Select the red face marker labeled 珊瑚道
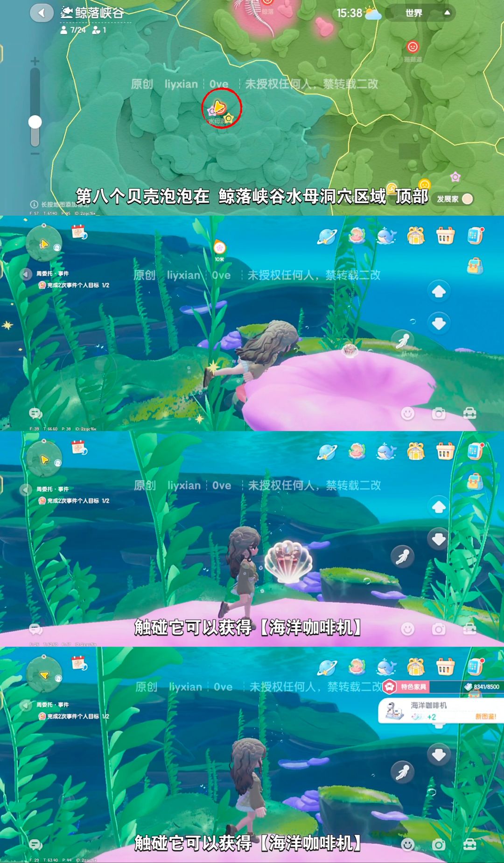This screenshot has height=863, width=504. click(x=413, y=47)
